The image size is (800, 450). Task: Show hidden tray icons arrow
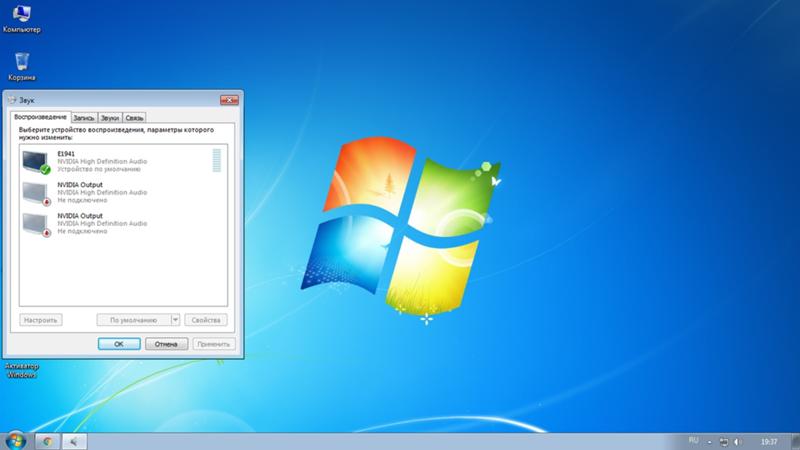coord(709,442)
